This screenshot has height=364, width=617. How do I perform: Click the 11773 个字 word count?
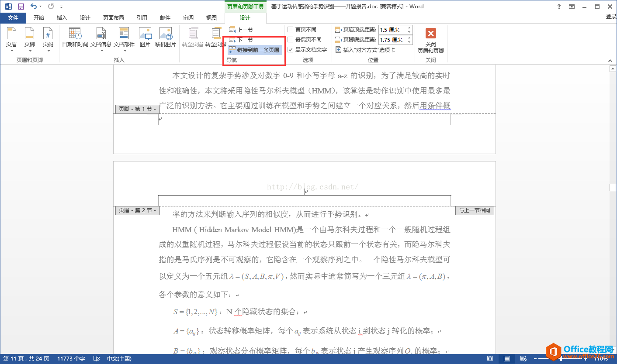pos(71,359)
